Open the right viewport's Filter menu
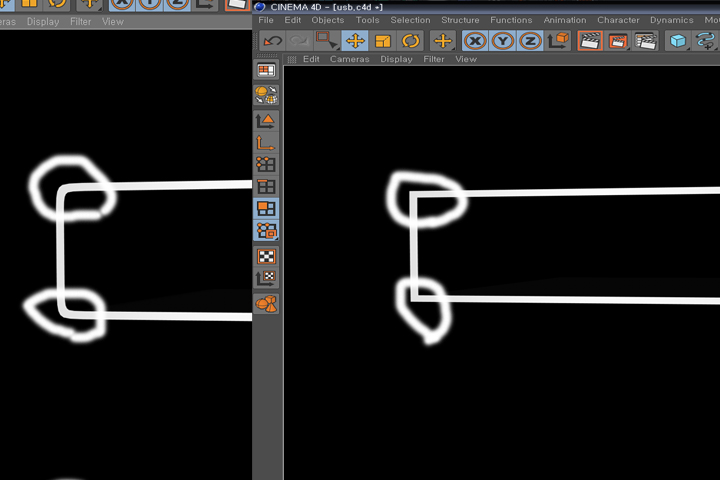The height and width of the screenshot is (480, 720). [x=433, y=59]
